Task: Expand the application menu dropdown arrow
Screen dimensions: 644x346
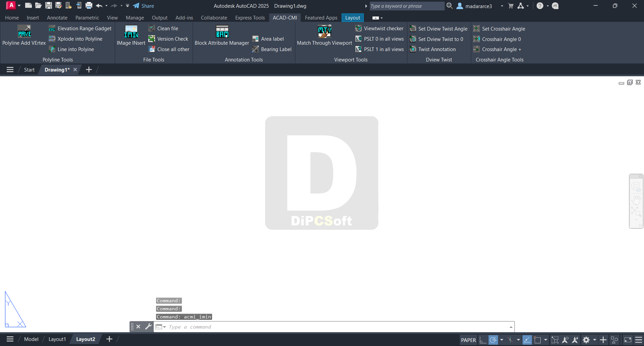Action: [x=19, y=6]
